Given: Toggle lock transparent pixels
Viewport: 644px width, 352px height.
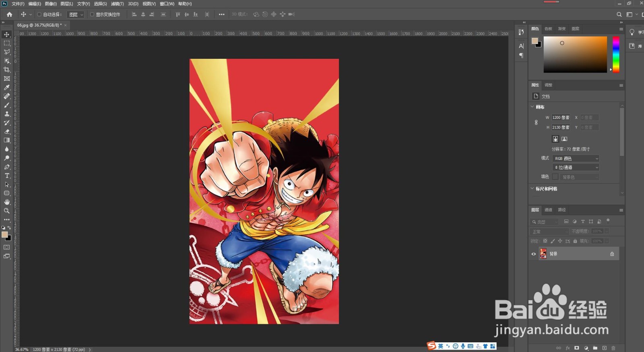Looking at the screenshot, I should (545, 241).
